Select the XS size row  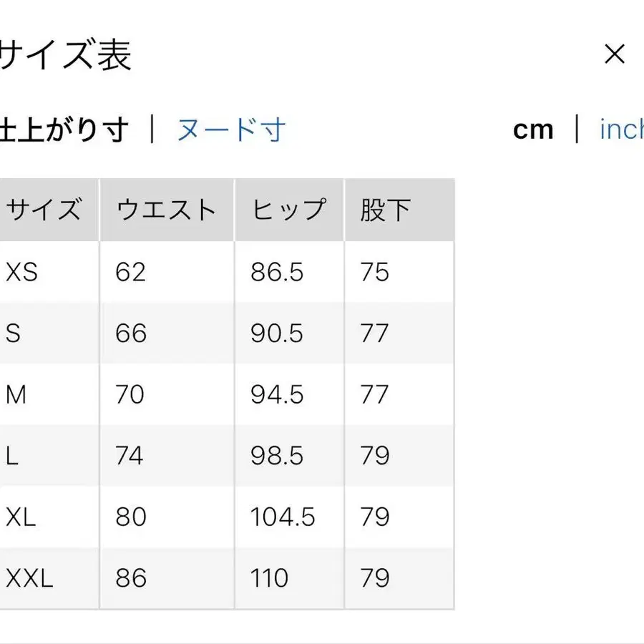click(x=20, y=272)
